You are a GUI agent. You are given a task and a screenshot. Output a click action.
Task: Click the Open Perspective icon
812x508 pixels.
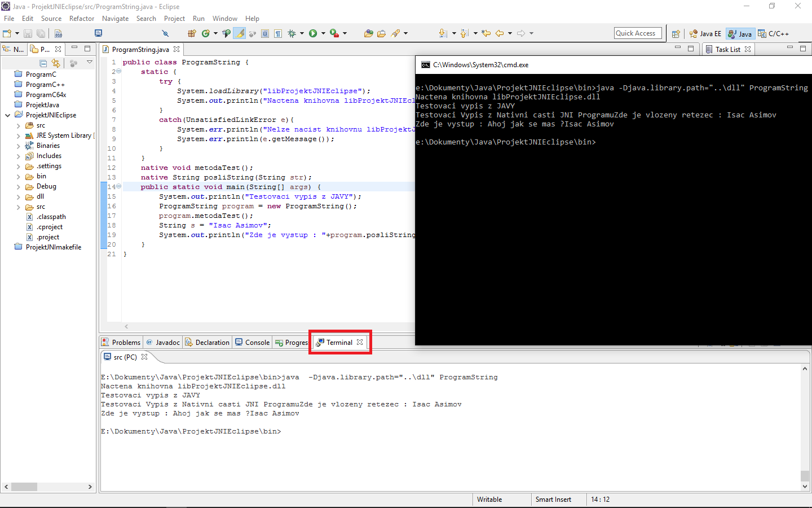coord(676,33)
